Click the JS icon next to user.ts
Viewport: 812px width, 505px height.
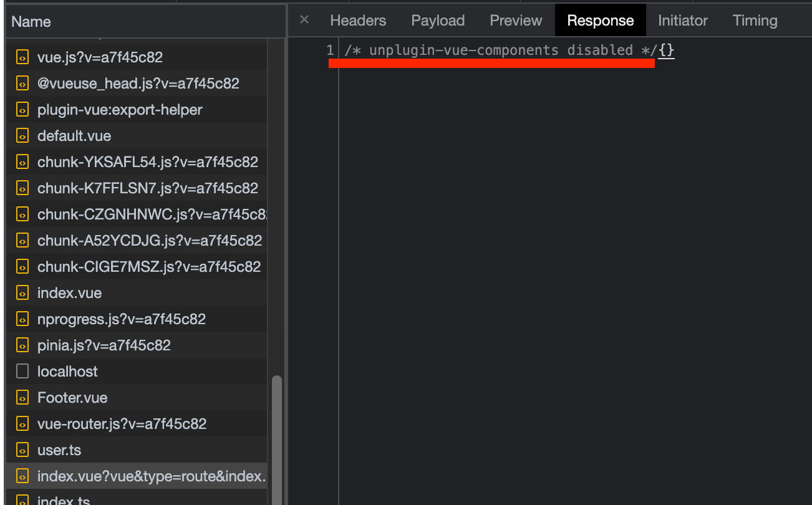pos(22,450)
